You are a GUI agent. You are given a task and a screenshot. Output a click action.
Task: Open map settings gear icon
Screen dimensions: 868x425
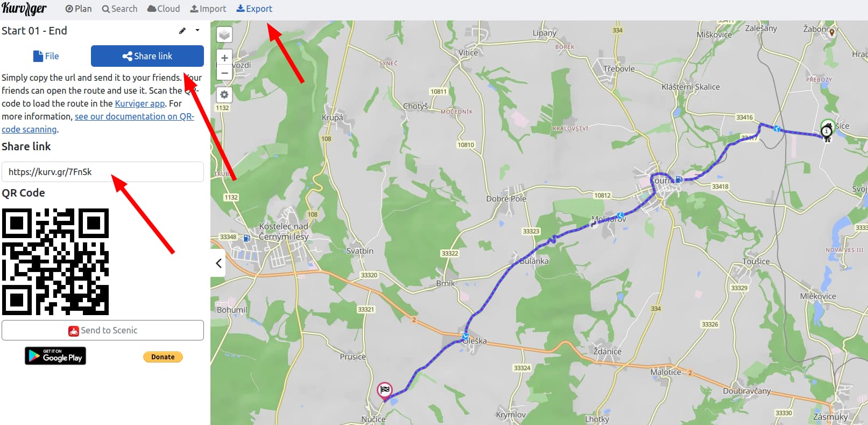(x=224, y=95)
